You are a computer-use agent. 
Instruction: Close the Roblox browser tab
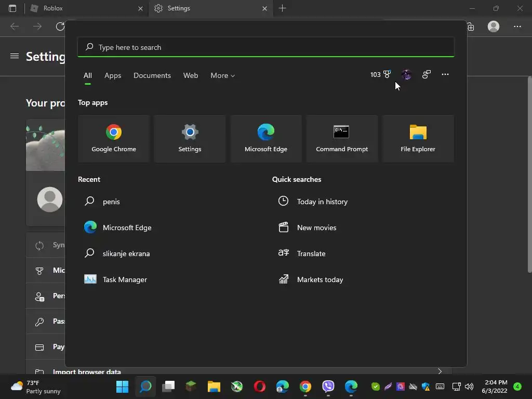tap(140, 8)
